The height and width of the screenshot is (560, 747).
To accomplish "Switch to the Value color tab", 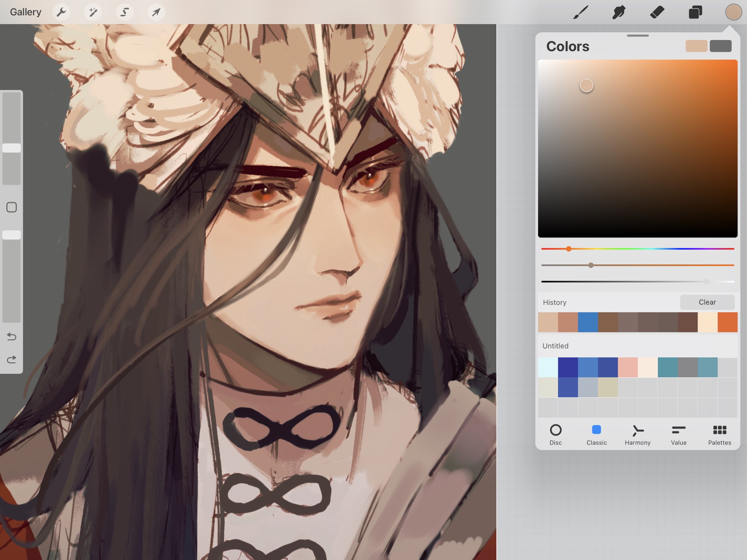I will click(679, 435).
